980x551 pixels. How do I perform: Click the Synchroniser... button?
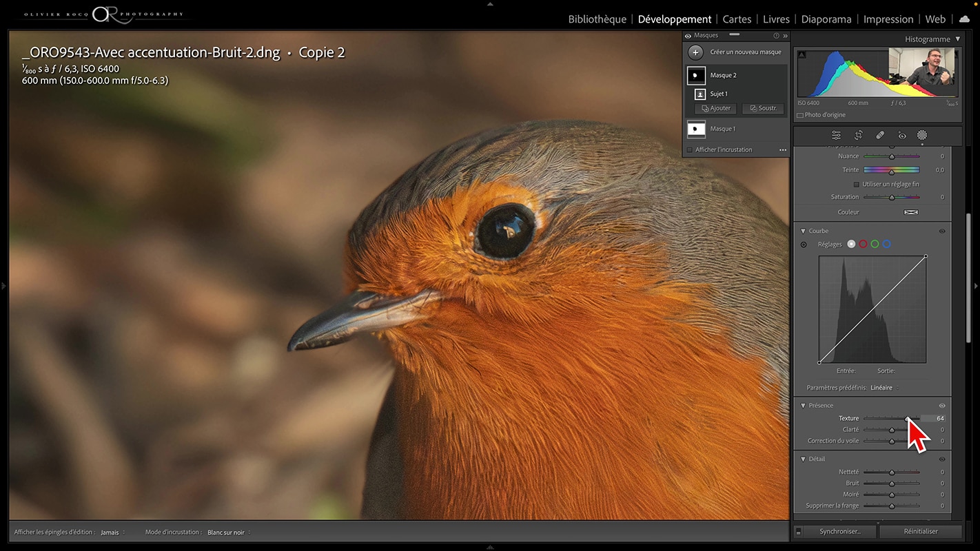(840, 532)
